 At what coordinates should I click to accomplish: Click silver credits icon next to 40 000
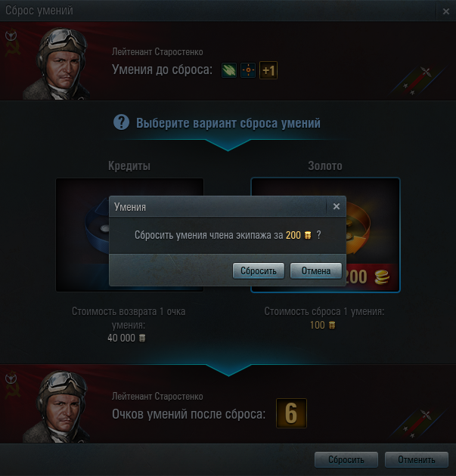click(142, 338)
